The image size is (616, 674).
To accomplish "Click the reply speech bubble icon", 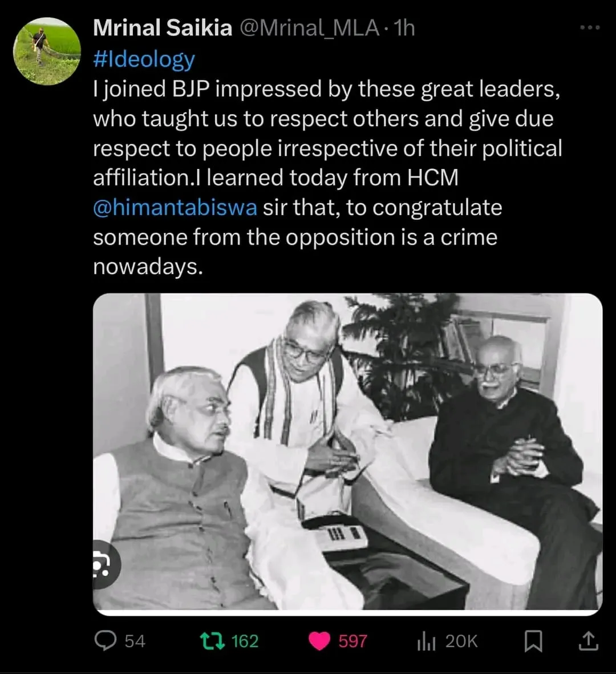I will [x=106, y=641].
